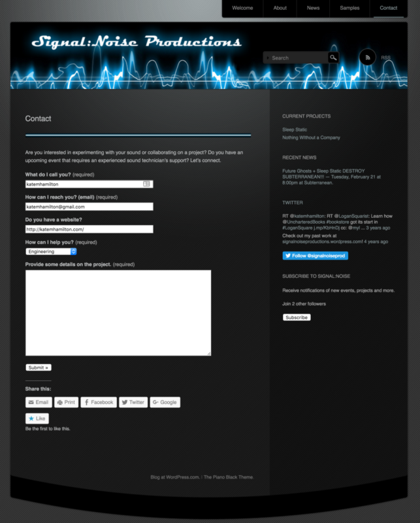The width and height of the screenshot is (420, 523).
Task: Click the contact card icon in name field
Action: [x=147, y=184]
